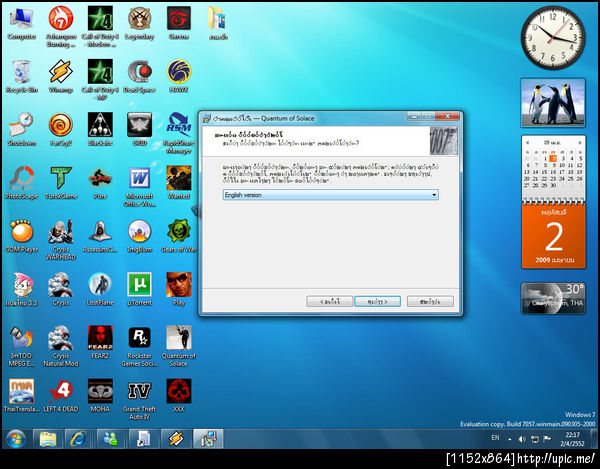Click the orange date gadget showing 2
Screen dimensions: 600x469
coord(553,236)
